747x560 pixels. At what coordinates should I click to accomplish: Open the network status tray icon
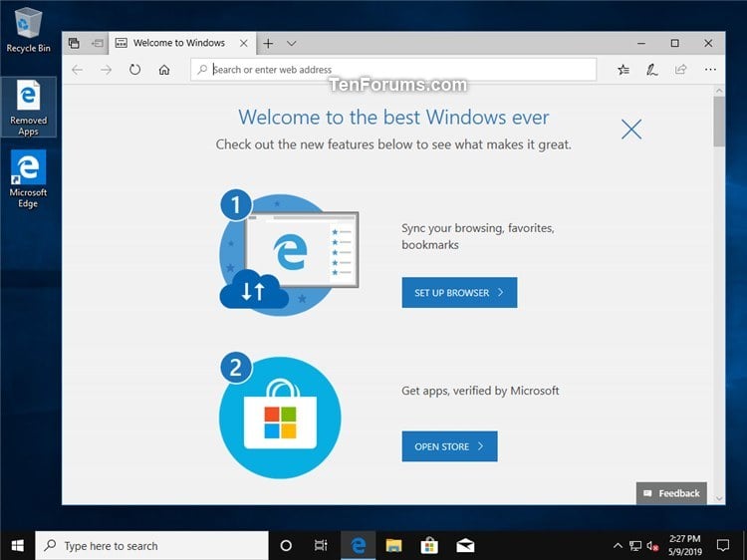pos(635,546)
